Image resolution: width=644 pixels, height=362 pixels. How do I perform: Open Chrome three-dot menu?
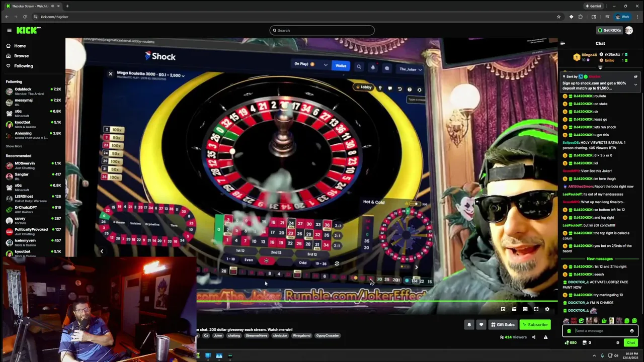(x=637, y=17)
